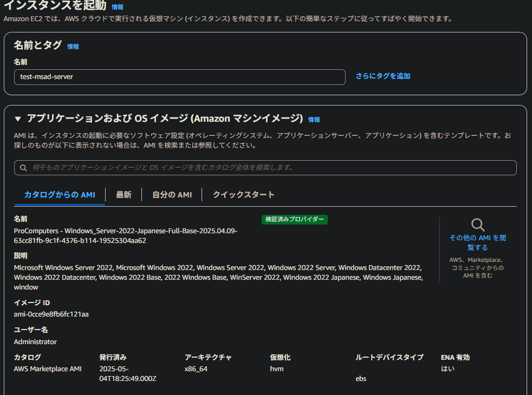The height and width of the screenshot is (395, 532).
Task: Click the はい value under ENA 有効
Action: tap(447, 368)
